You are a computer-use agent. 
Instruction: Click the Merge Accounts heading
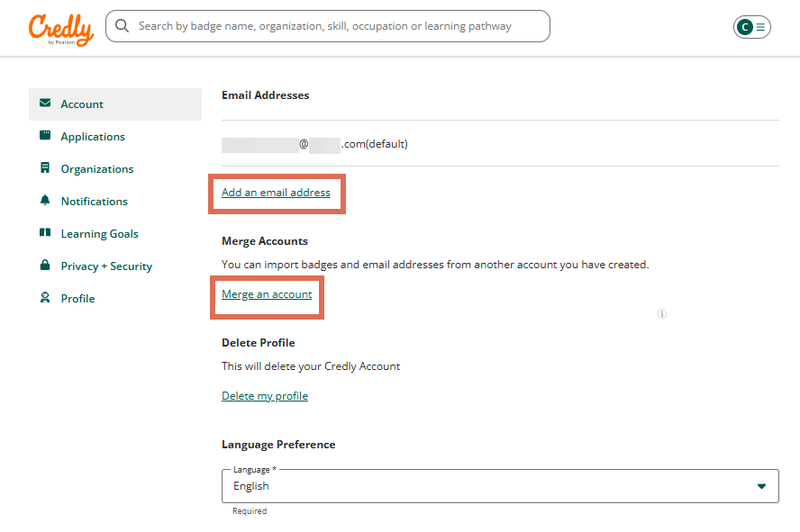(265, 241)
